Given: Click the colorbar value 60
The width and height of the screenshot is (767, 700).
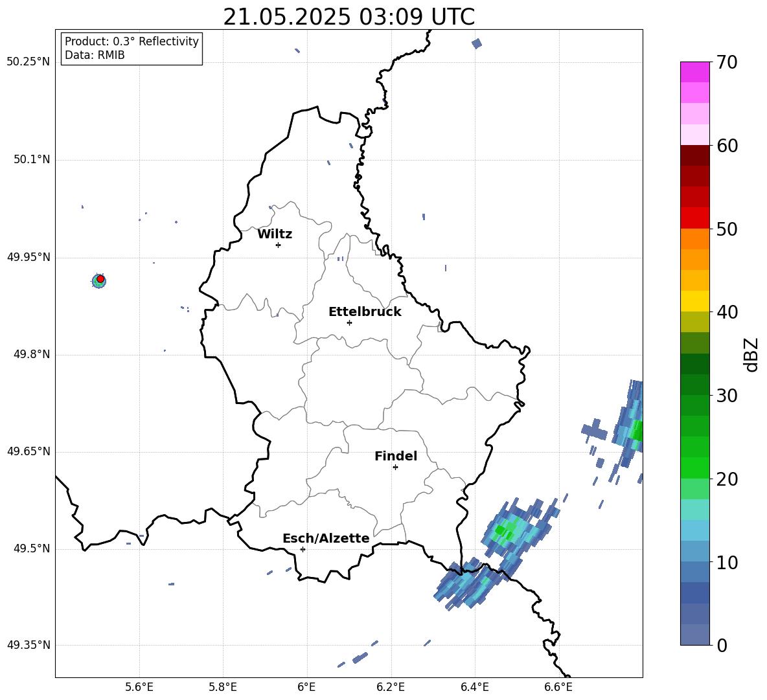Looking at the screenshot, I should click(x=727, y=146).
